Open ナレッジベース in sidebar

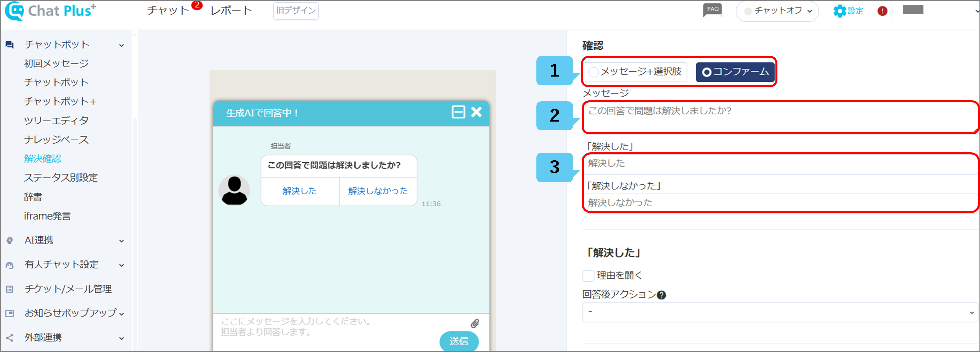tap(56, 140)
